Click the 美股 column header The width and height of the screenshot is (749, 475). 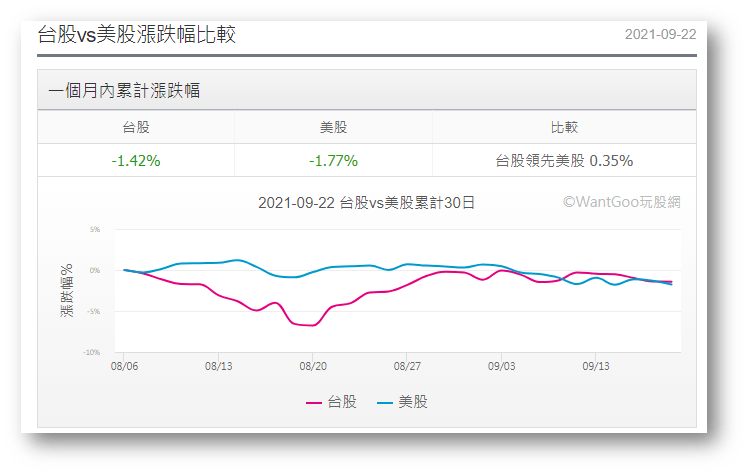pyautogui.click(x=333, y=127)
